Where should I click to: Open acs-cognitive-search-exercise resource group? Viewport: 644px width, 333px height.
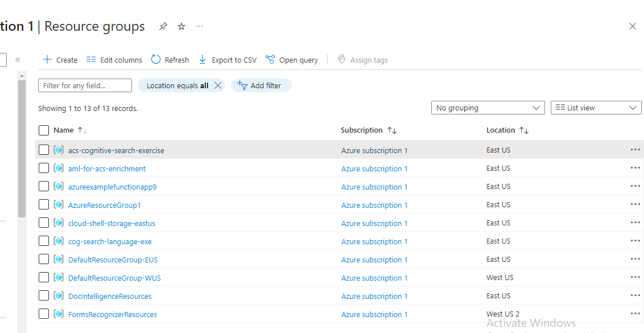tap(116, 150)
